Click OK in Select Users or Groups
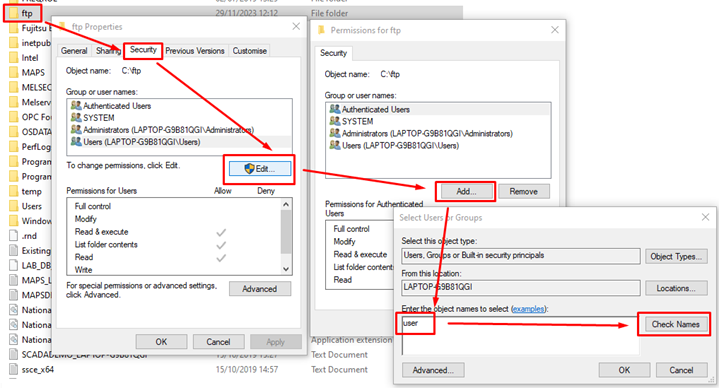The image size is (719, 388). 624,370
